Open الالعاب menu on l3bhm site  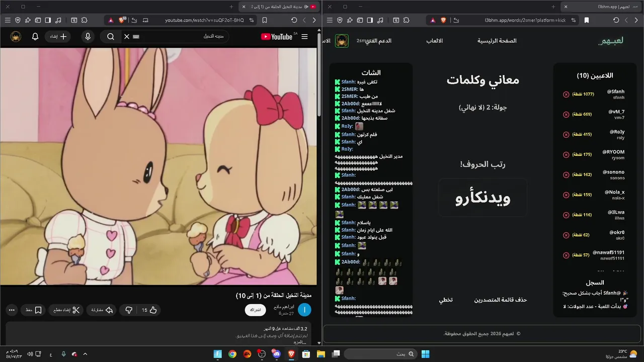click(435, 41)
